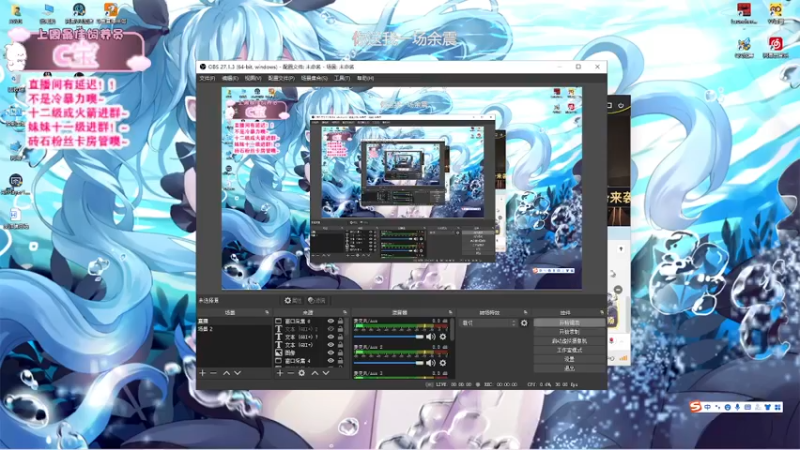This screenshot has width=800, height=450.
Task: Move scene down in Scenes panel
Action: [238, 373]
